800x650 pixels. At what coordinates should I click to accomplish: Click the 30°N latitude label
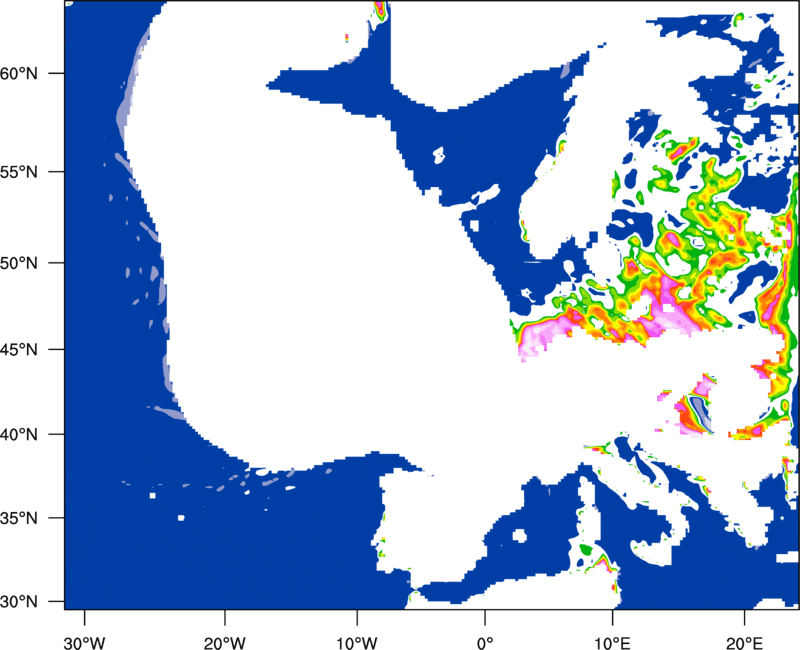tap(19, 602)
